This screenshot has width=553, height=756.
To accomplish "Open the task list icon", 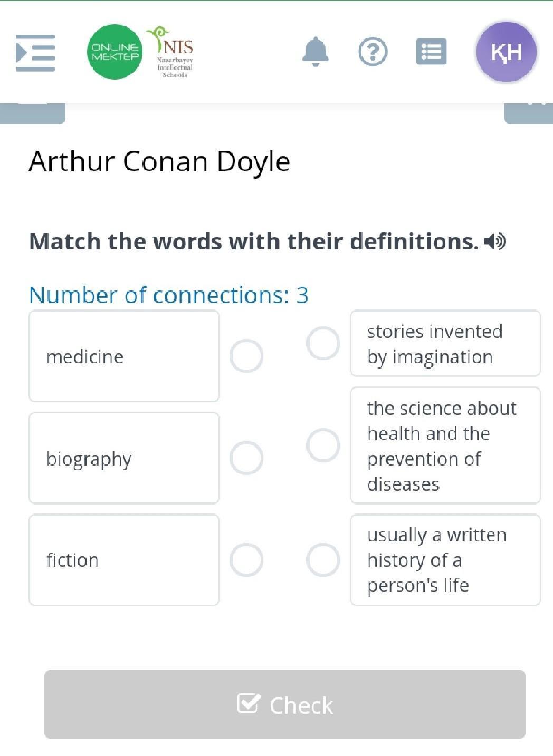I will pyautogui.click(x=431, y=52).
